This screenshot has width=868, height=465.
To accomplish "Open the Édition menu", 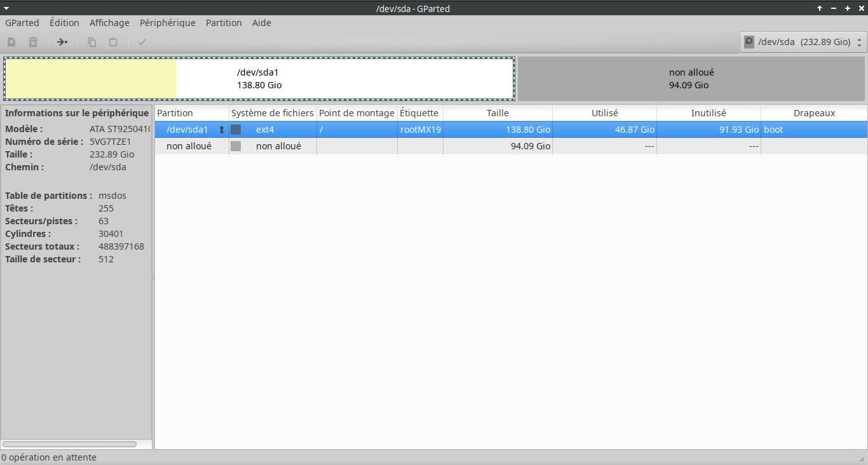I will coord(64,23).
